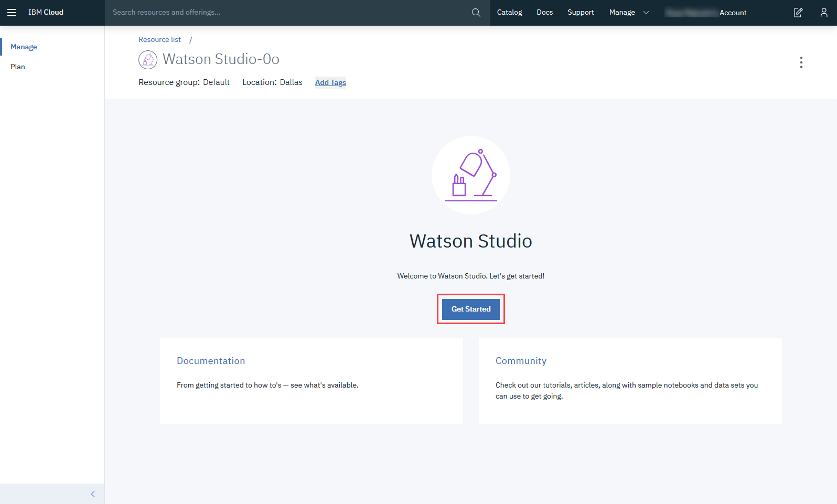Open Catalog from the top navigation
837x504 pixels.
tap(509, 13)
